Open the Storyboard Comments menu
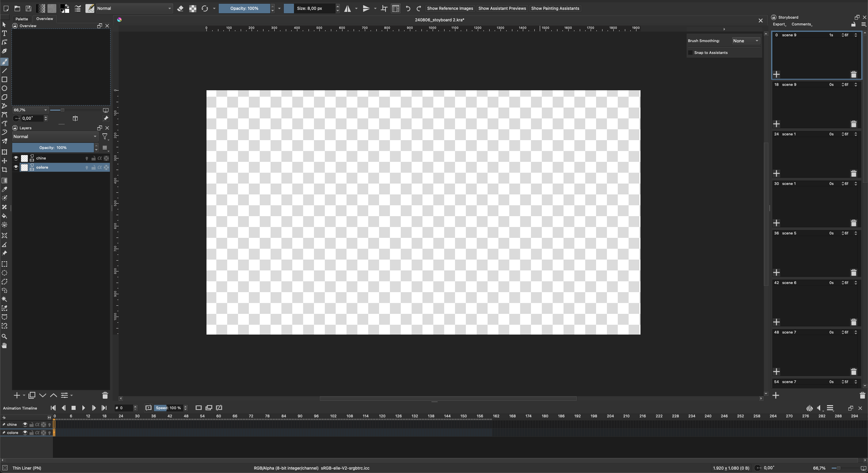 click(x=802, y=24)
